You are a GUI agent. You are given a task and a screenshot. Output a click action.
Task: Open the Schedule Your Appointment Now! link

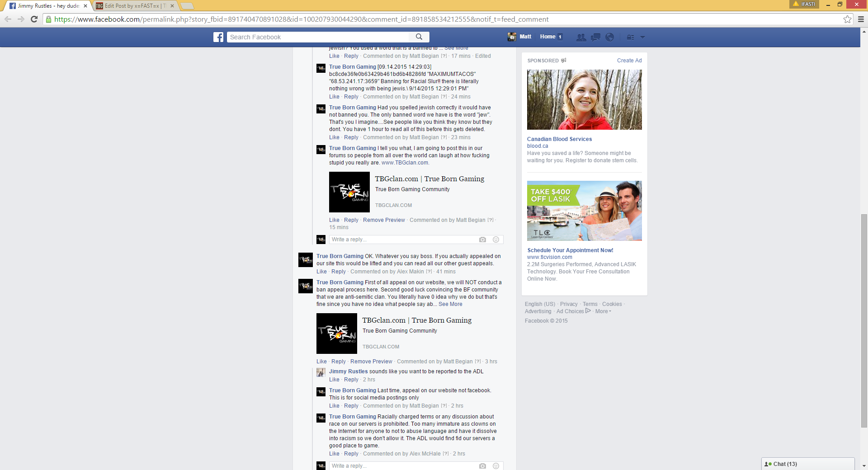click(570, 250)
